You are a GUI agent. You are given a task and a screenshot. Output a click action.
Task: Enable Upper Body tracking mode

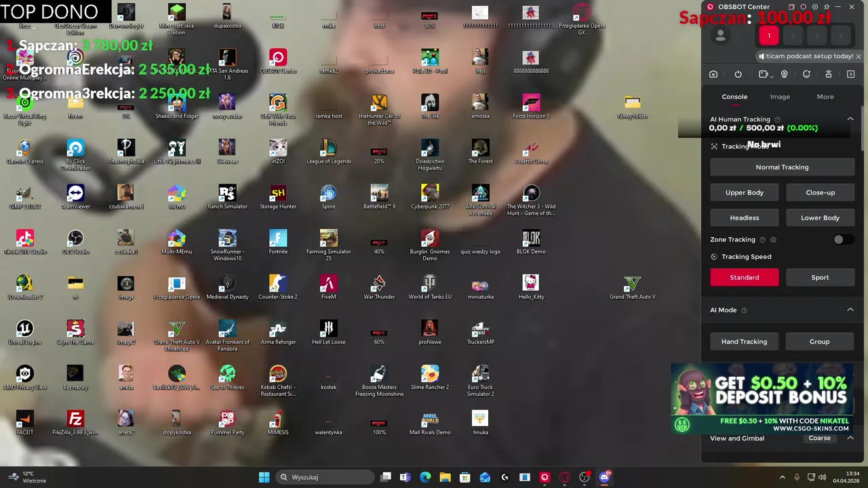point(745,192)
